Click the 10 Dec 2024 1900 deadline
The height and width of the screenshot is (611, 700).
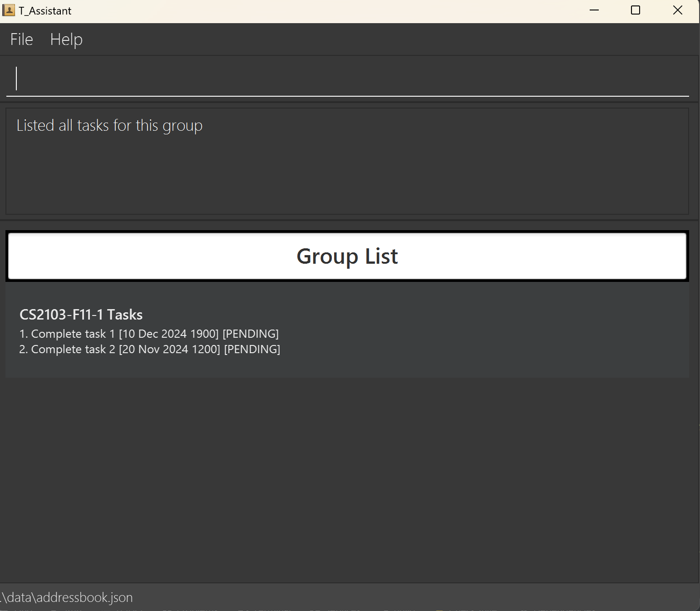(x=168, y=334)
